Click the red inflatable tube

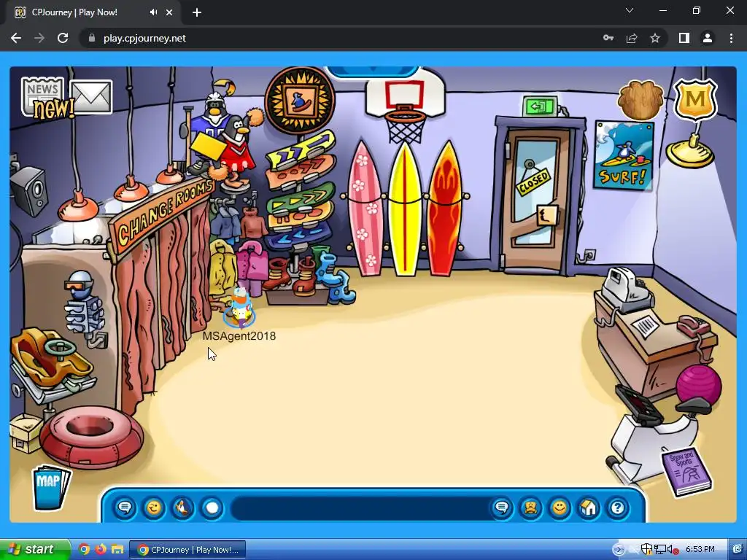[91, 437]
